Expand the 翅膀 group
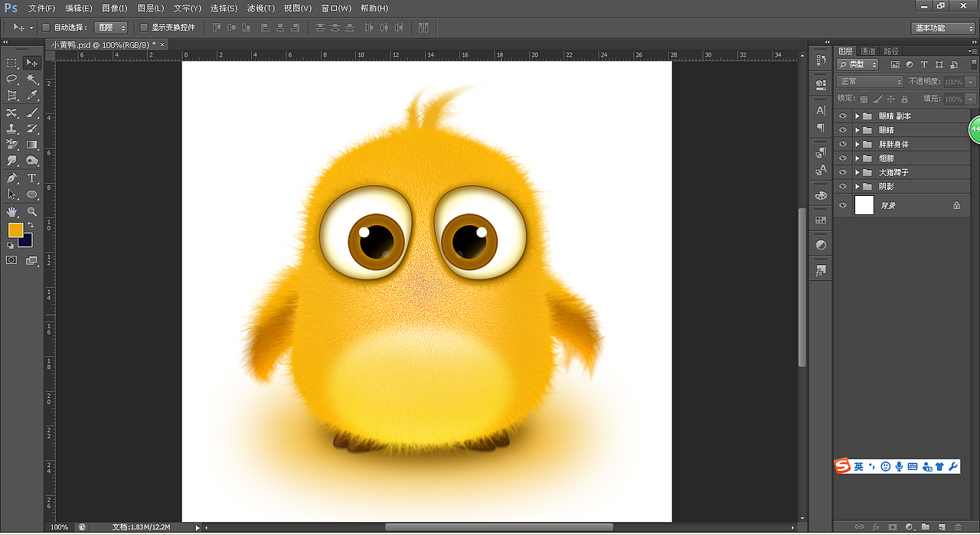Viewport: 980px width, 535px height. pyautogui.click(x=857, y=158)
